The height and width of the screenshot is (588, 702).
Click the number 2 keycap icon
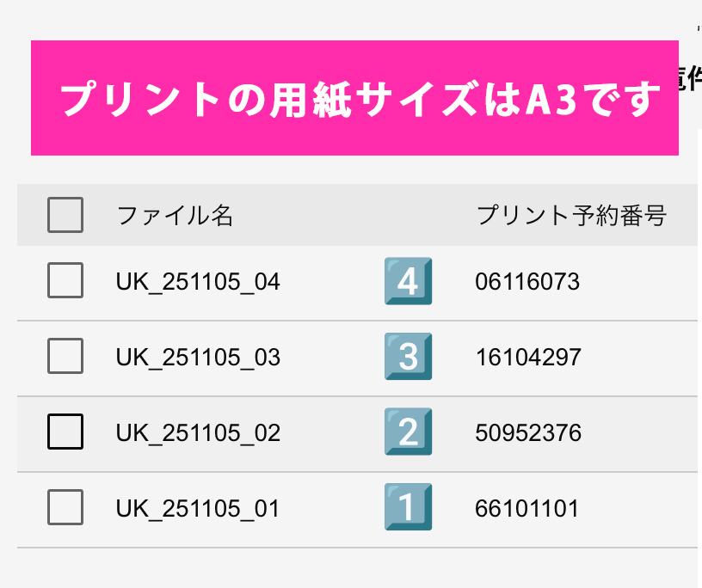[x=408, y=432]
